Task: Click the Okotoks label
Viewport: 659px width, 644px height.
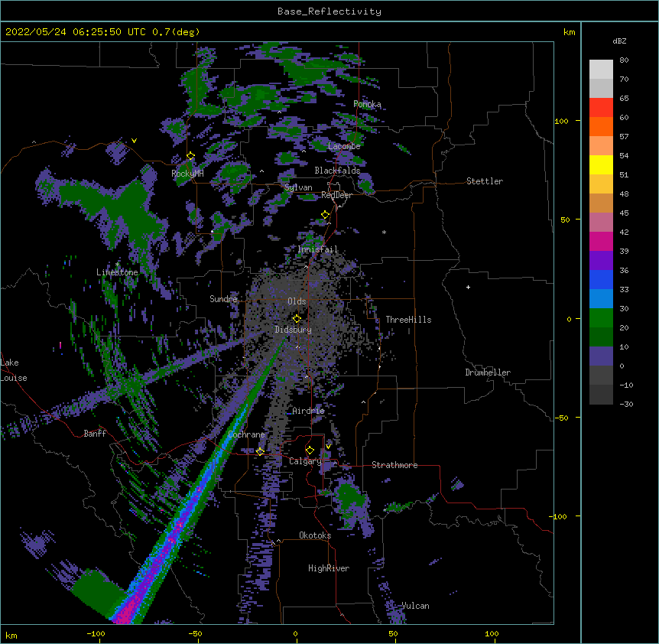Action: (x=315, y=535)
